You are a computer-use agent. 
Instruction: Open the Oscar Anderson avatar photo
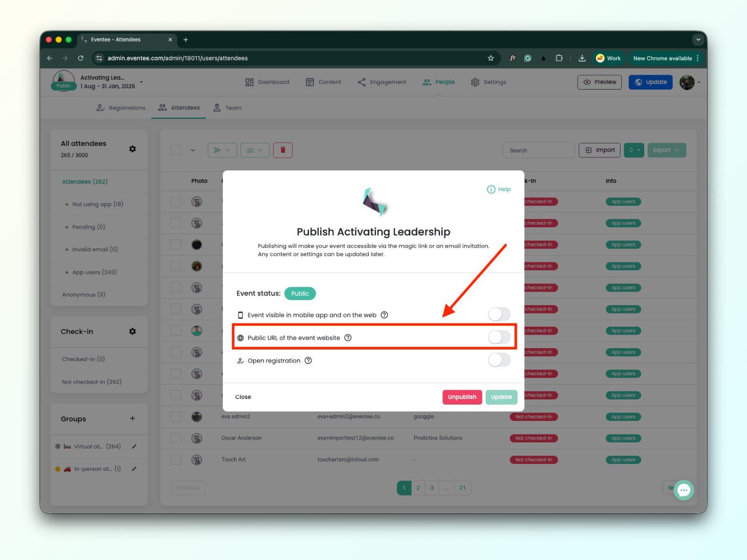point(197,438)
